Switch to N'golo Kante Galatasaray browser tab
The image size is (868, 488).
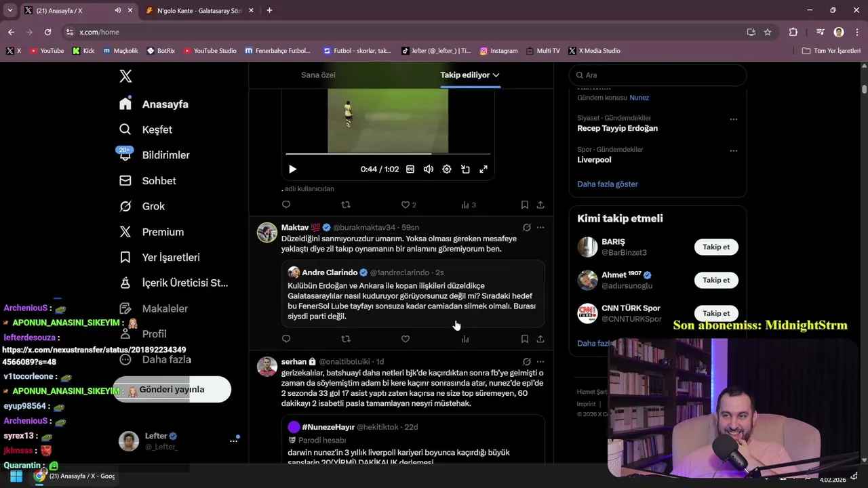point(199,11)
